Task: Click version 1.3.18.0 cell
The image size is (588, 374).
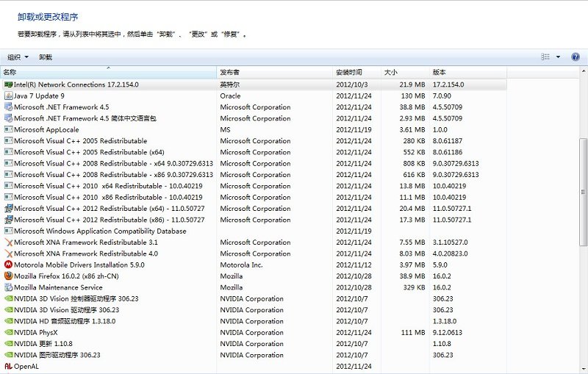Action: click(445, 321)
